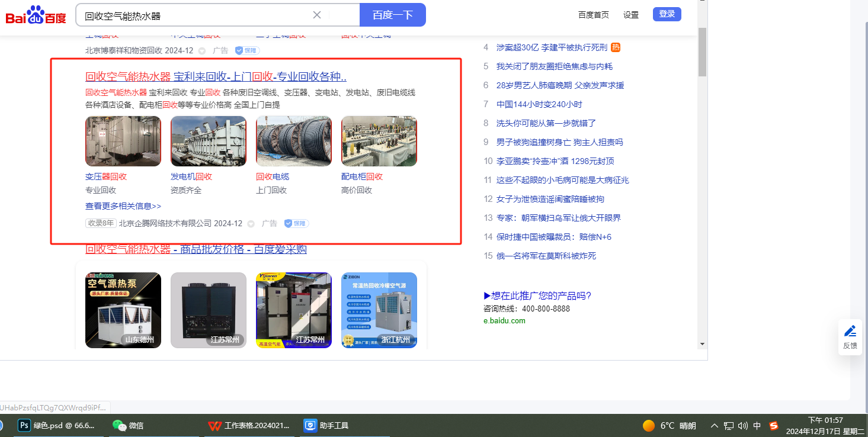Click the page vertical scrollbar thumb

point(703,52)
